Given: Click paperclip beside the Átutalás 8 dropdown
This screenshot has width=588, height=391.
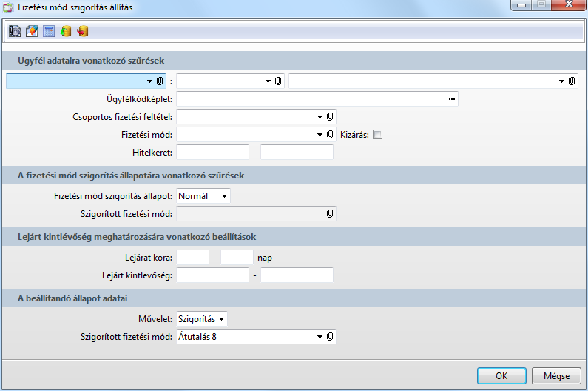Looking at the screenshot, I should click(x=330, y=337).
